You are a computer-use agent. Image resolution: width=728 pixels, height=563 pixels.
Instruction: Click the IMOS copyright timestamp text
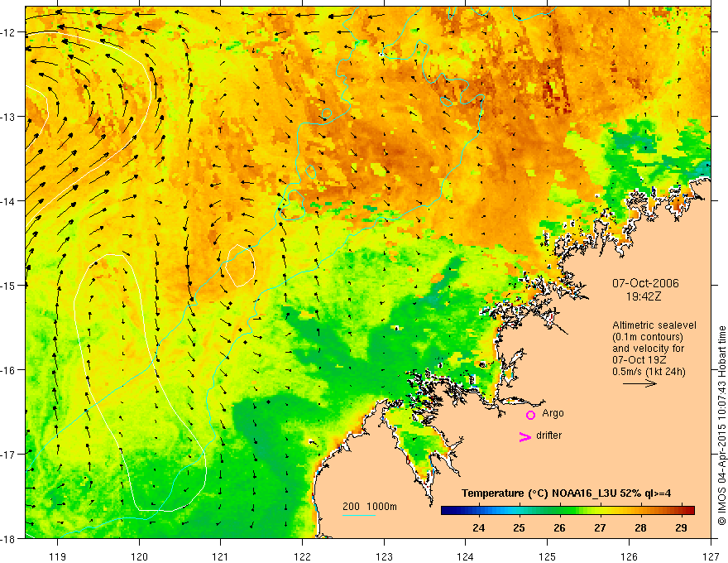coord(721,426)
